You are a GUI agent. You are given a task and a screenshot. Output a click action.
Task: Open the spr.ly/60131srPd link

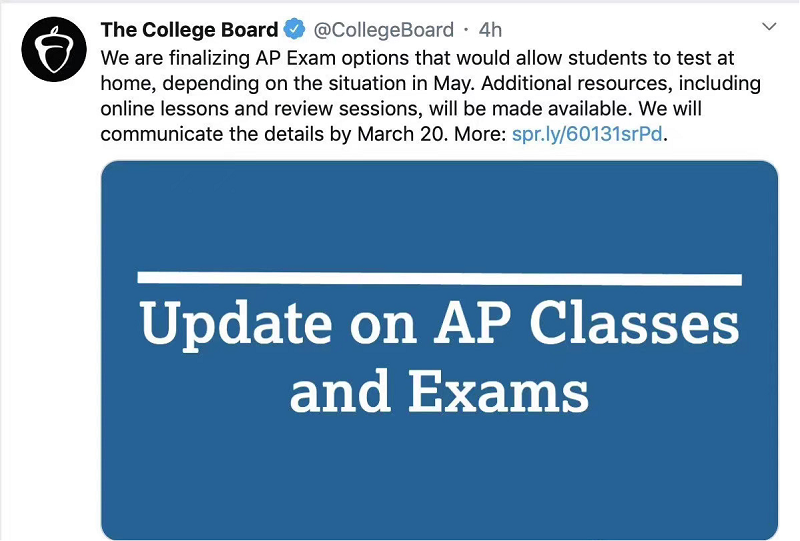tap(587, 134)
